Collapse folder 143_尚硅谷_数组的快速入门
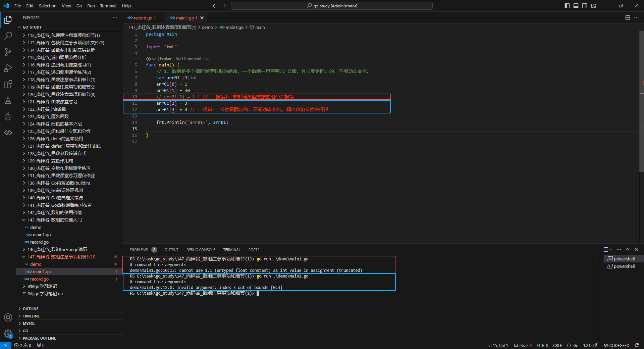 (x=69, y=220)
